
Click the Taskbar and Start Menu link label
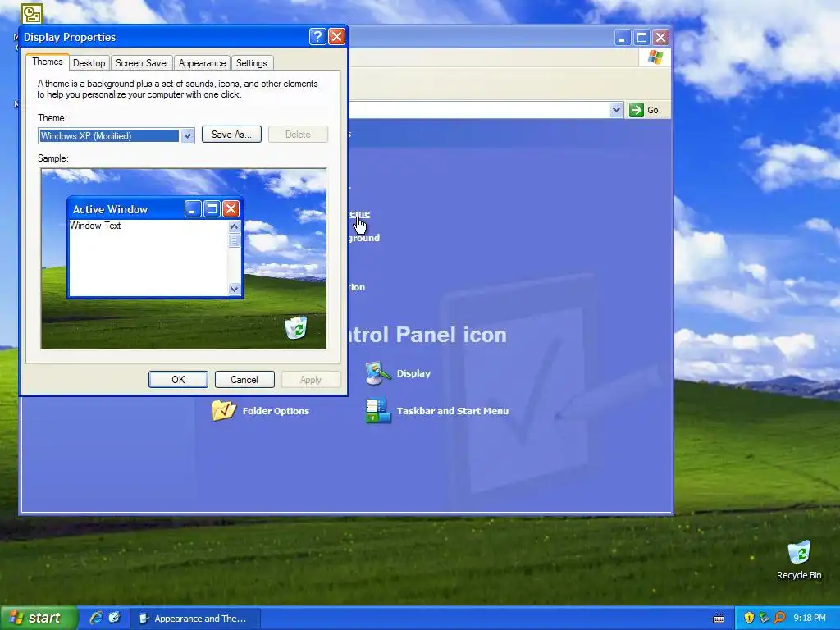point(453,411)
